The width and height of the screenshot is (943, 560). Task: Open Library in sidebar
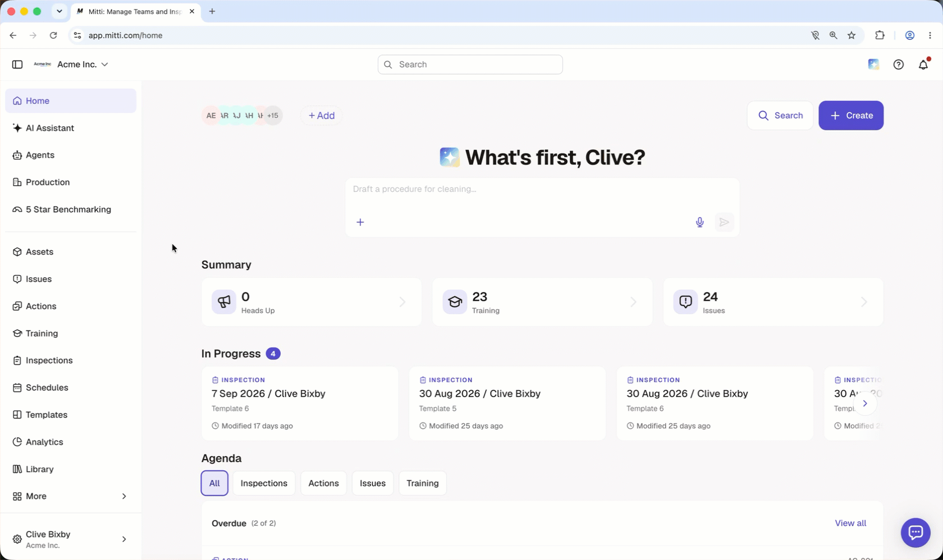(x=71, y=469)
